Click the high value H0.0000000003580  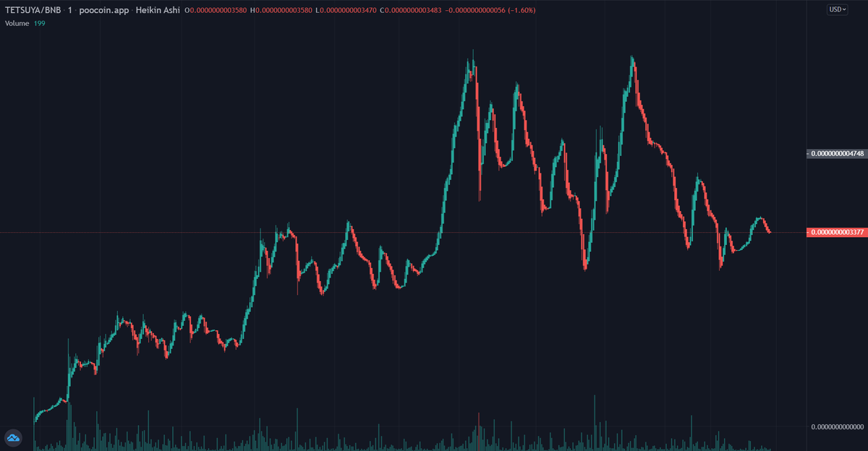281,11
